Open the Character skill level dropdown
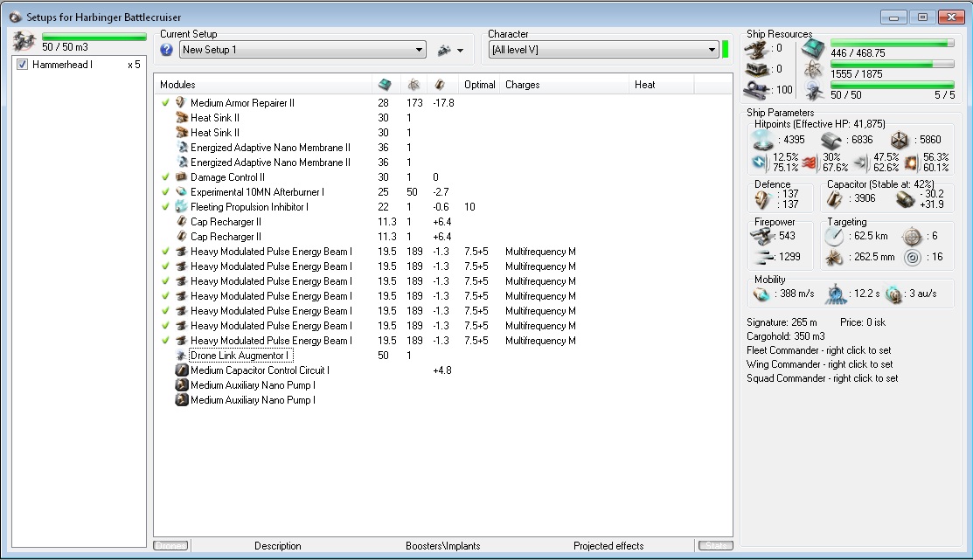 click(x=712, y=50)
